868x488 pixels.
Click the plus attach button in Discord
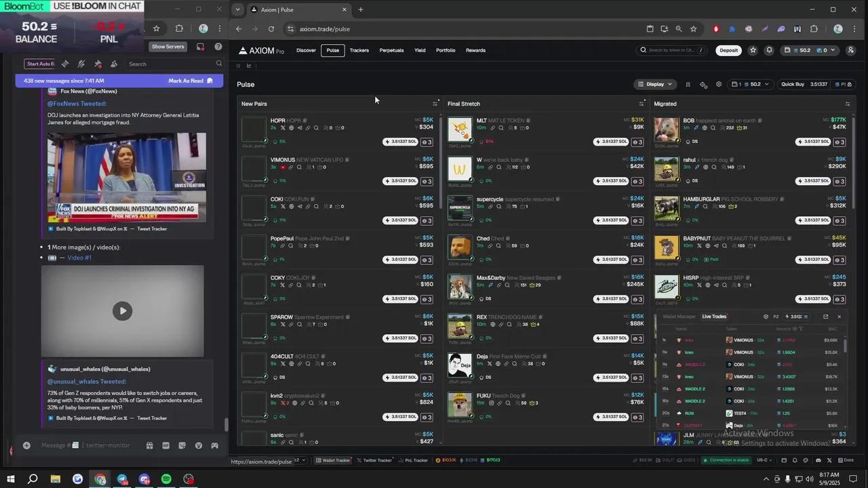click(26, 445)
